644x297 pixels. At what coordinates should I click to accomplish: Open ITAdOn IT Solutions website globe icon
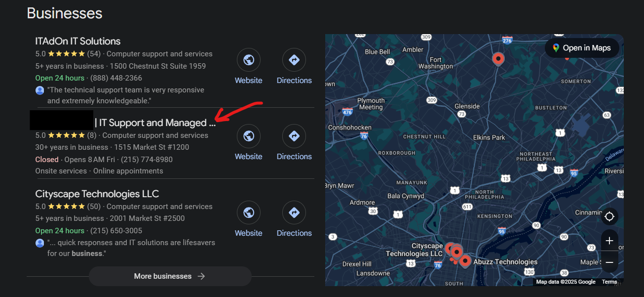[249, 60]
